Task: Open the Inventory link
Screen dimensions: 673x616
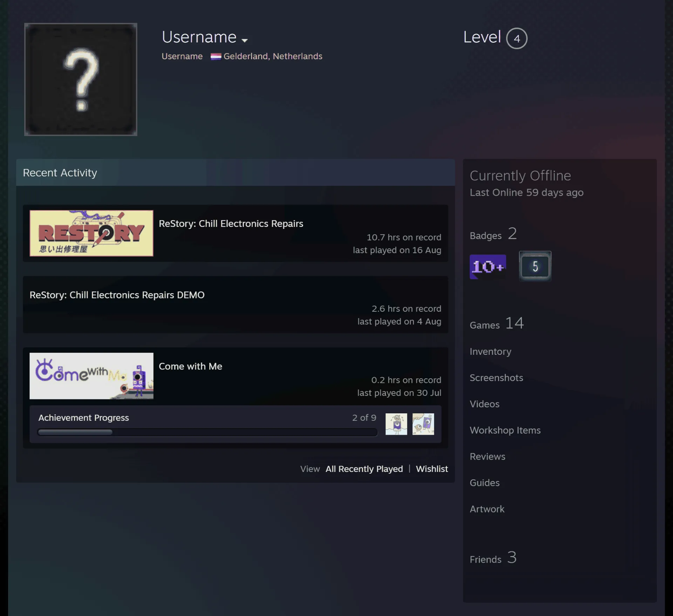Action: pos(490,351)
